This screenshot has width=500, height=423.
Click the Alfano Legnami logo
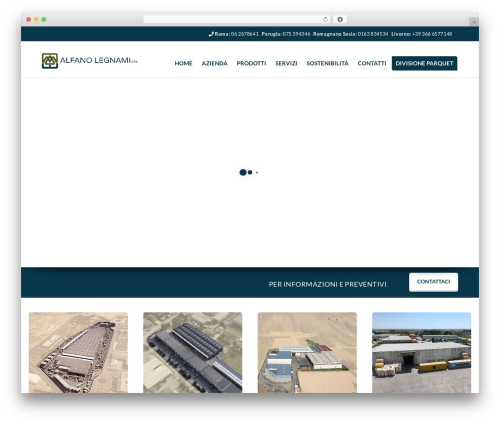[x=89, y=61]
